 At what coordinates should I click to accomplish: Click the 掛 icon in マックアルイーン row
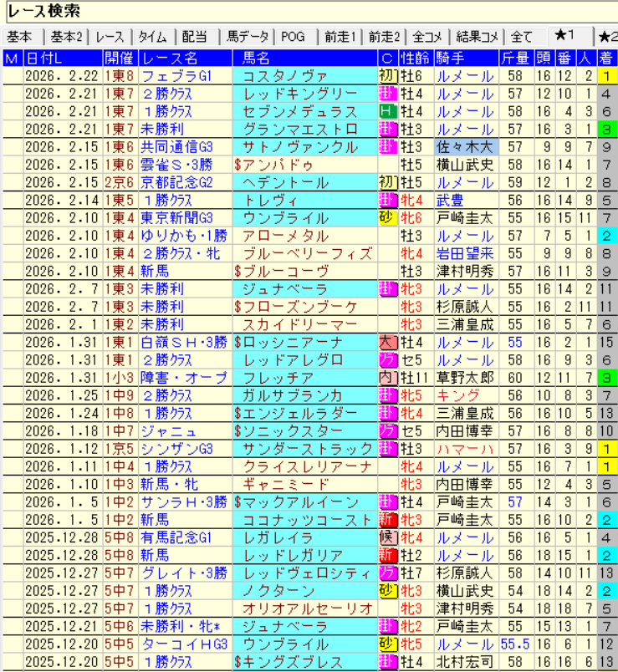(388, 502)
